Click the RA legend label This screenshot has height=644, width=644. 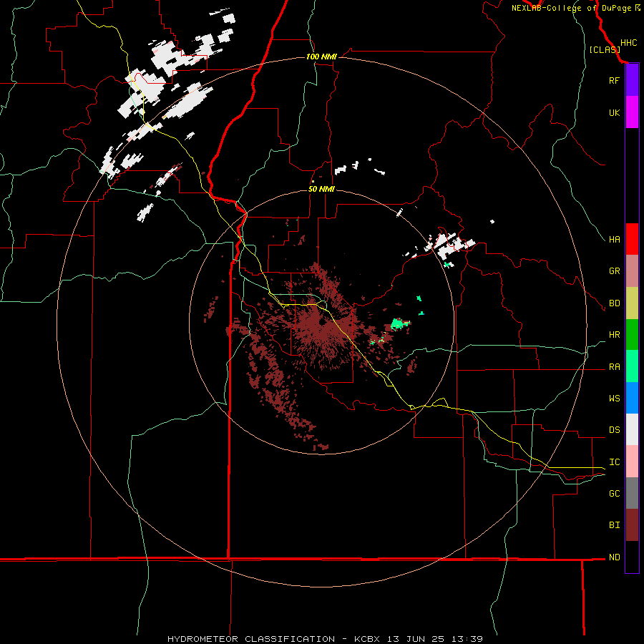614,367
